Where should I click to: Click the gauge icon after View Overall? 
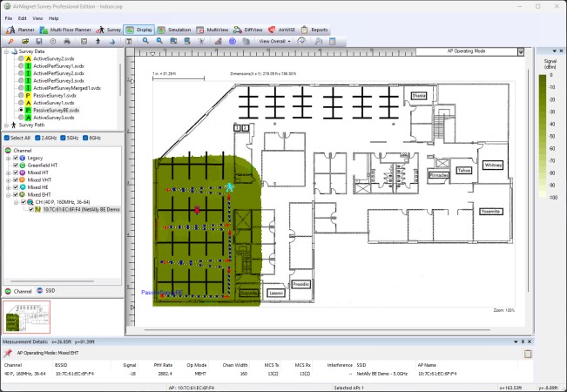point(302,41)
